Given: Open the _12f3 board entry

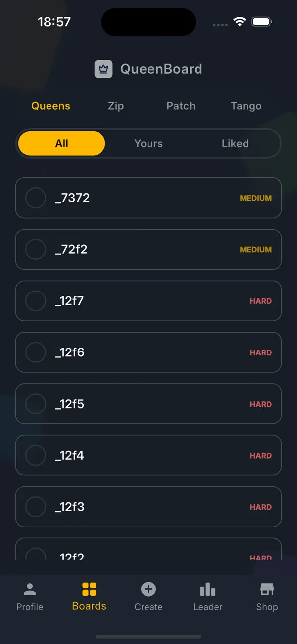Looking at the screenshot, I should [x=148, y=507].
